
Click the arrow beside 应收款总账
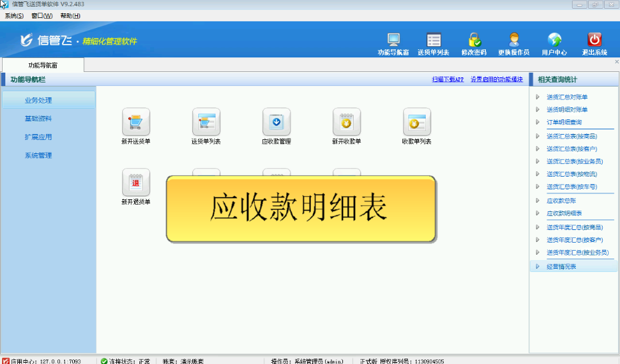[538, 201]
